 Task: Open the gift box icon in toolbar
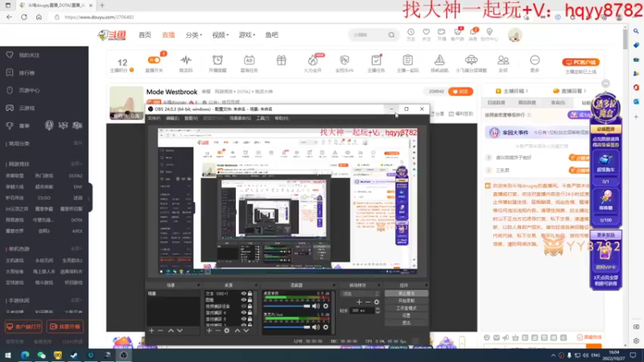point(281,60)
